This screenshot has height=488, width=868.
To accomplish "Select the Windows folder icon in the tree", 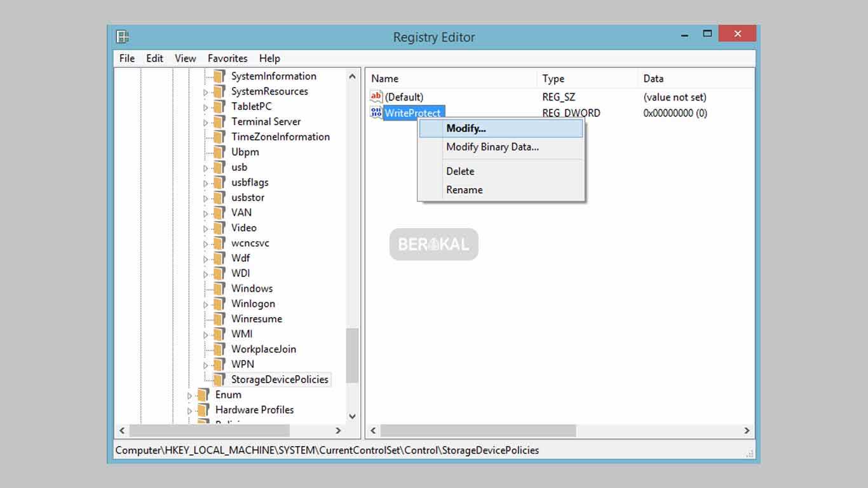I will [220, 288].
